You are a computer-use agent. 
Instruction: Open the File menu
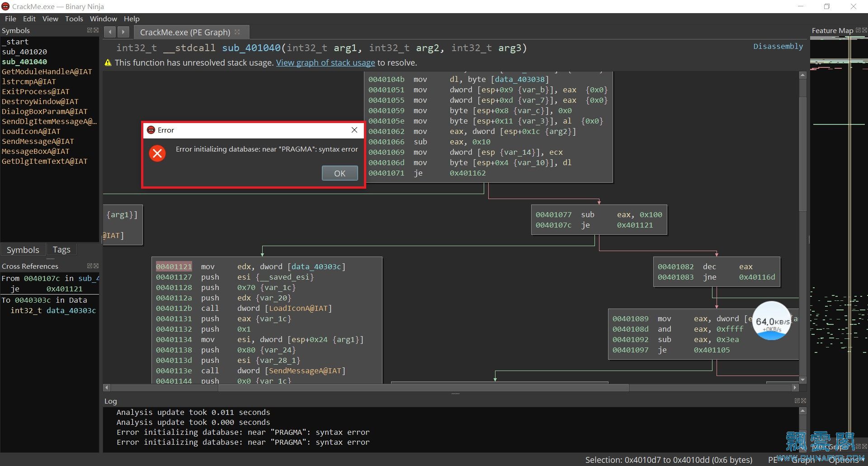[10, 19]
